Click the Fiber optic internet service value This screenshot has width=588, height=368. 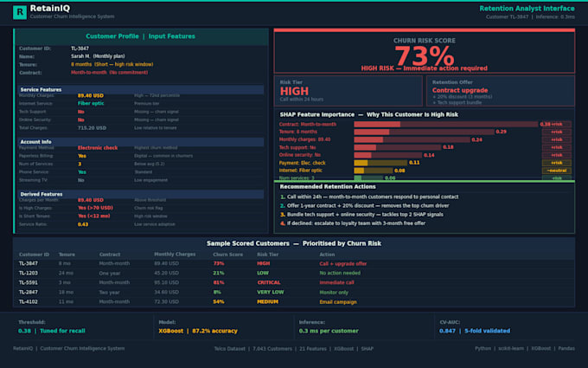point(91,103)
